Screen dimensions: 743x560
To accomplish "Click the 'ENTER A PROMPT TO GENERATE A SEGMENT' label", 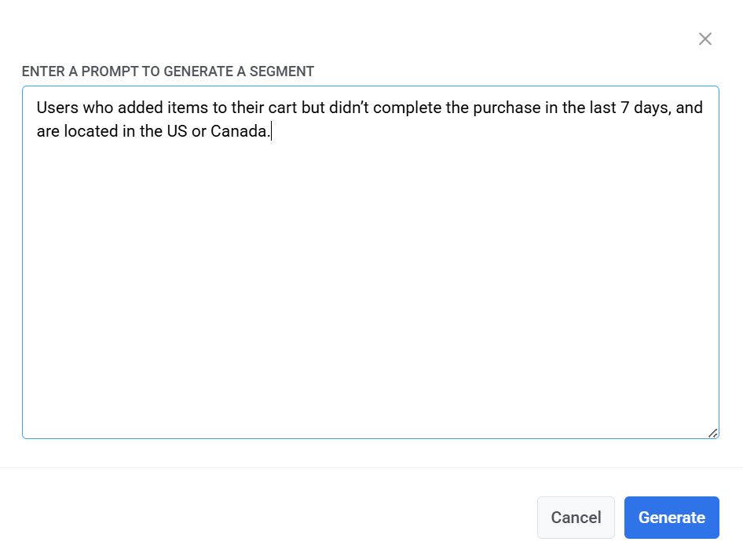I will [x=168, y=71].
